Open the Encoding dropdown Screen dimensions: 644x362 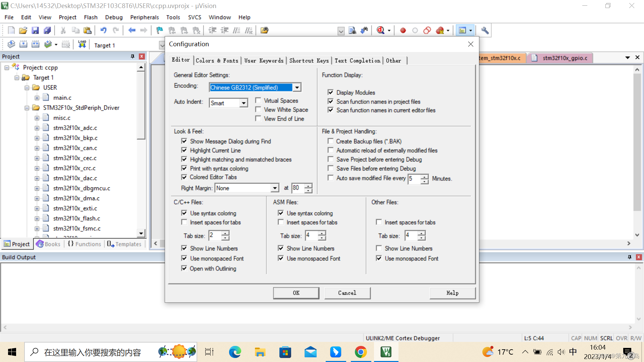pos(297,87)
